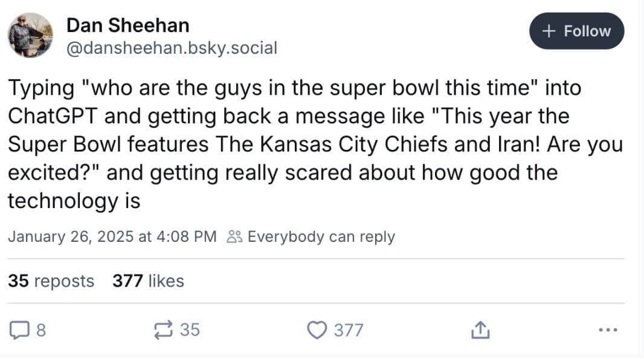Open the share upload icon

[480, 330]
